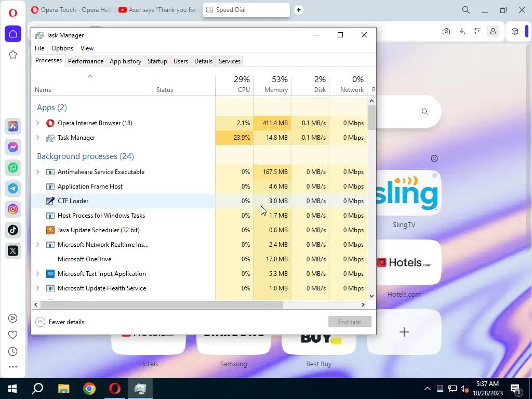Open Bookmarks star icon in Opera sidebar
This screenshot has height=399, width=532.
13,55
